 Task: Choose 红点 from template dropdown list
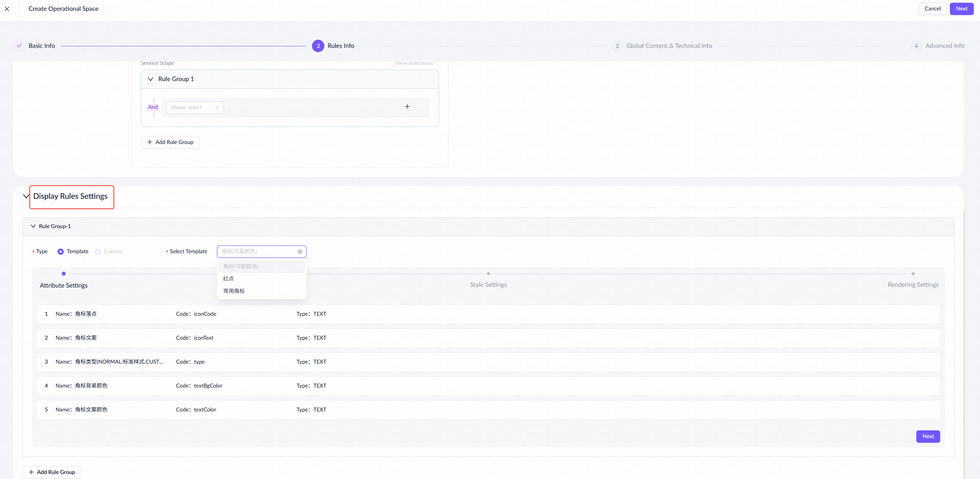pos(229,279)
